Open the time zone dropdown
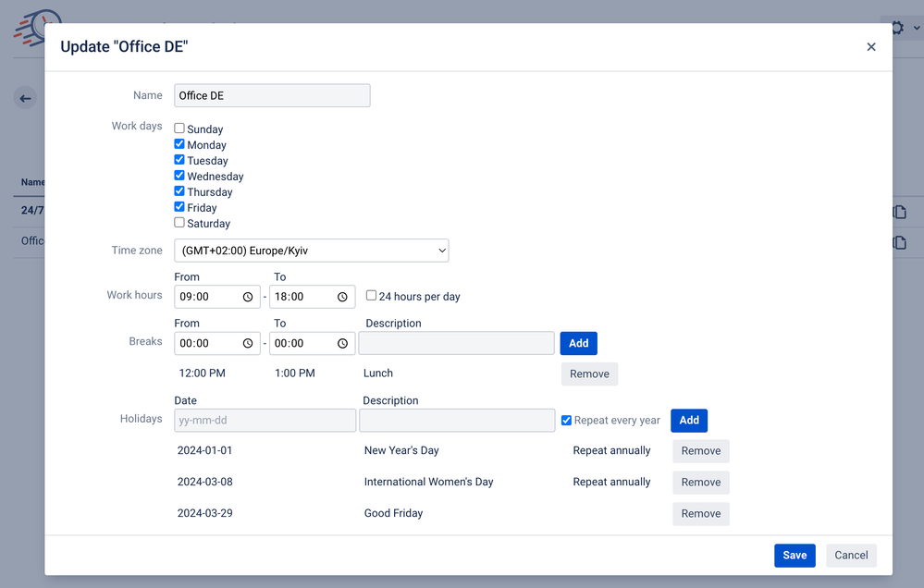The height and width of the screenshot is (588, 924). tap(312, 250)
